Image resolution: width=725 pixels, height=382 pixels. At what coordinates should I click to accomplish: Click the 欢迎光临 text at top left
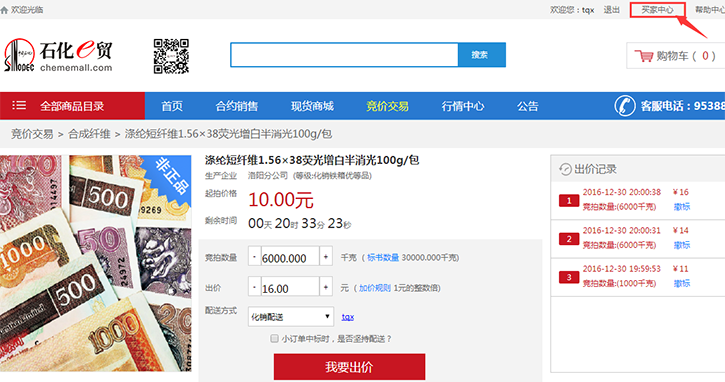[x=27, y=10]
